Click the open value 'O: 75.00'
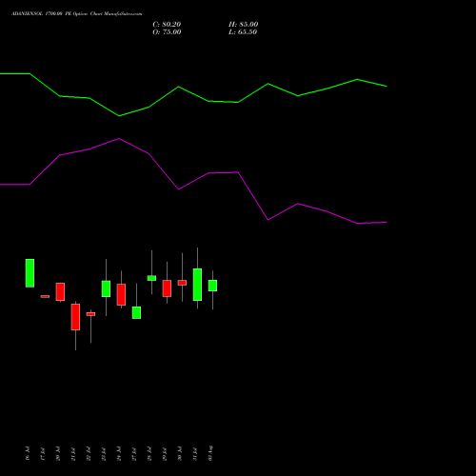476x476 pixels. point(167,32)
